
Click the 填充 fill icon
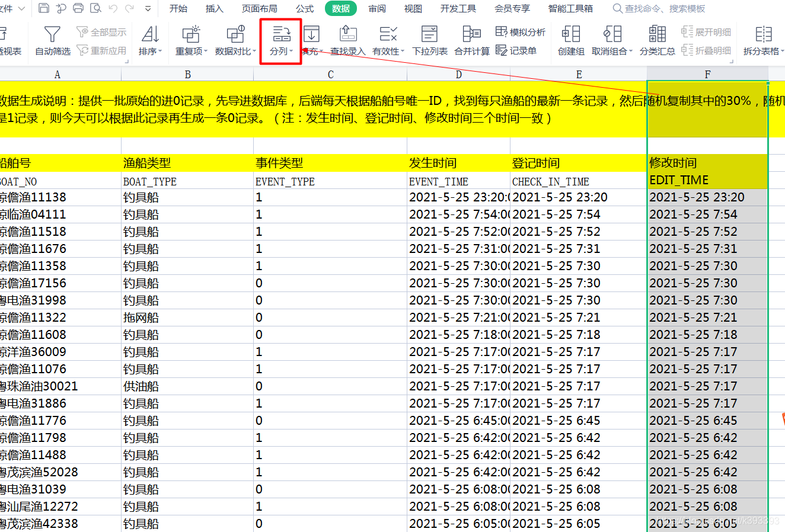(x=311, y=34)
